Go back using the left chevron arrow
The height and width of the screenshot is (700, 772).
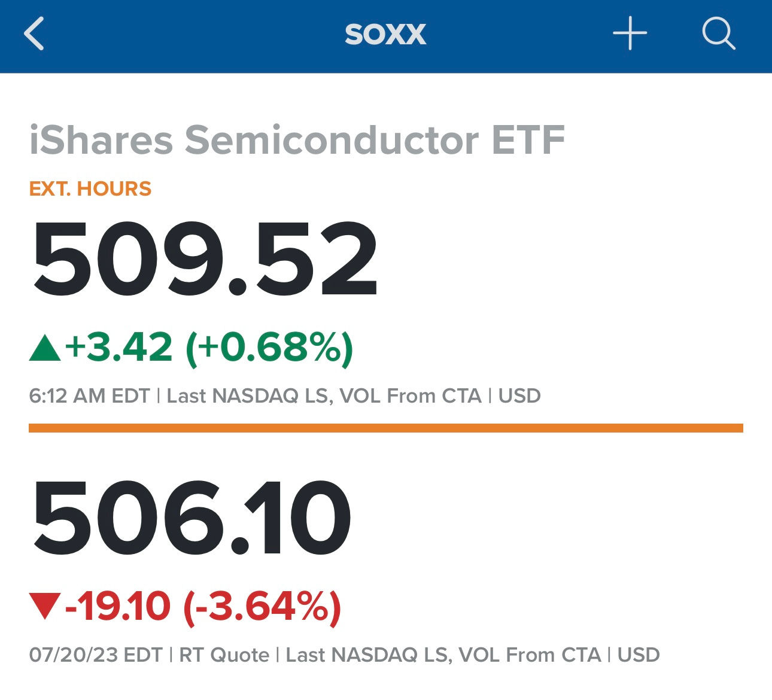(34, 34)
